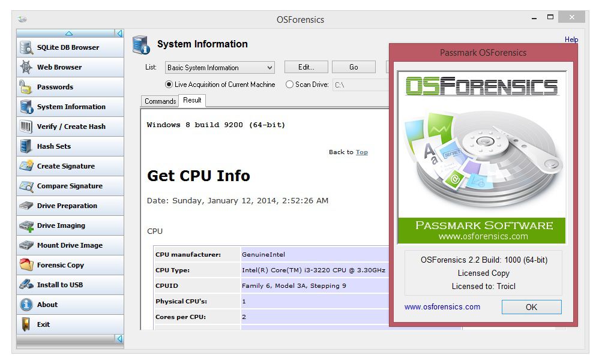Image resolution: width=599 pixels, height=364 pixels.
Task: Switch to the Result tab
Action: tap(192, 100)
